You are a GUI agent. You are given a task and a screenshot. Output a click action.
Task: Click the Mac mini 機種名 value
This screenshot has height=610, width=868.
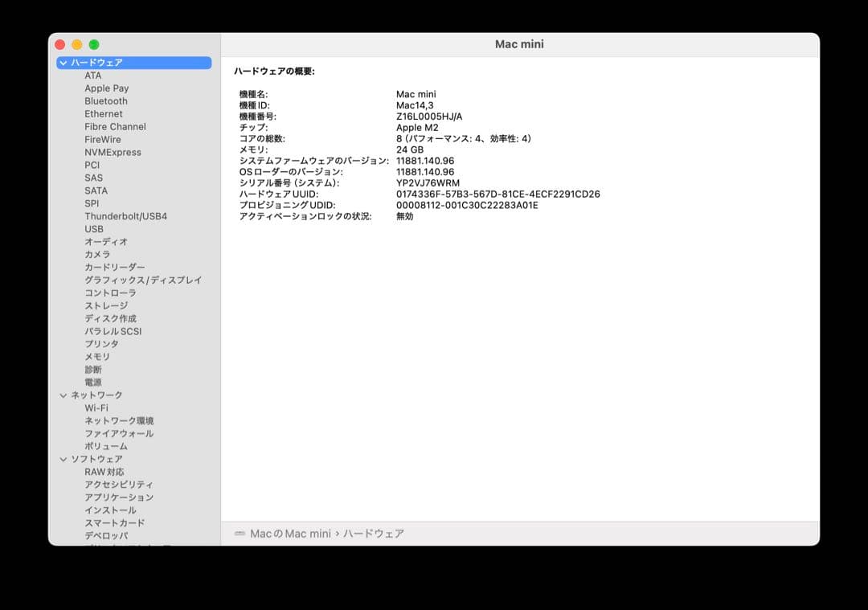point(416,95)
